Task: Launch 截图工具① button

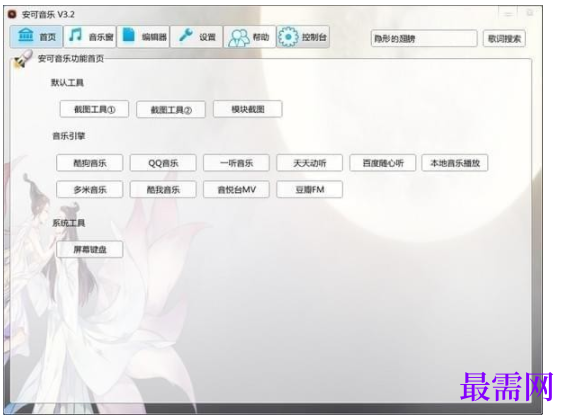Action: (94, 109)
